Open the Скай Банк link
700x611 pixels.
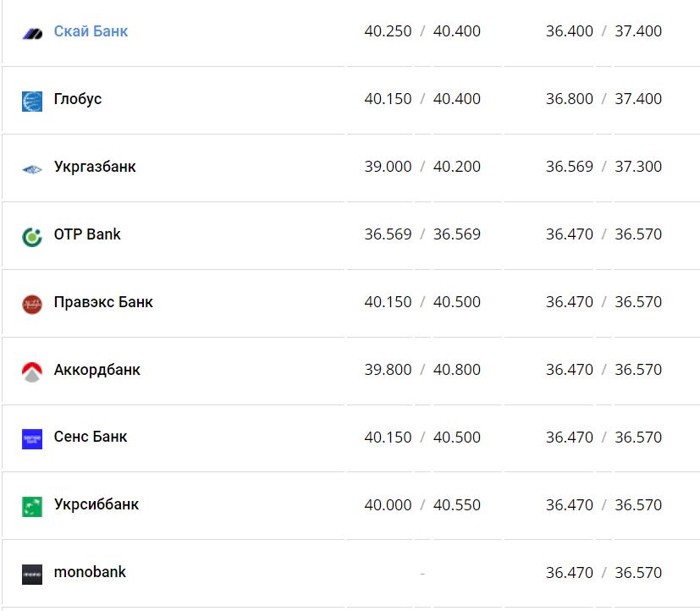coord(91,31)
